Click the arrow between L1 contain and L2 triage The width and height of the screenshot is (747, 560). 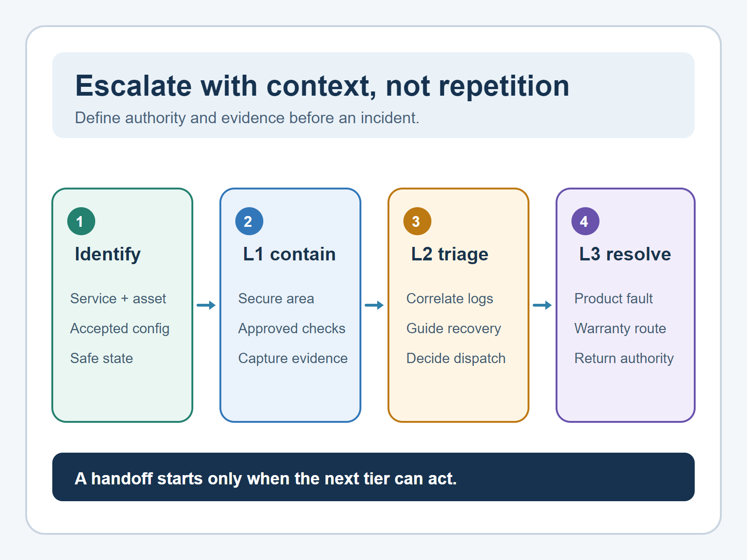click(x=374, y=305)
